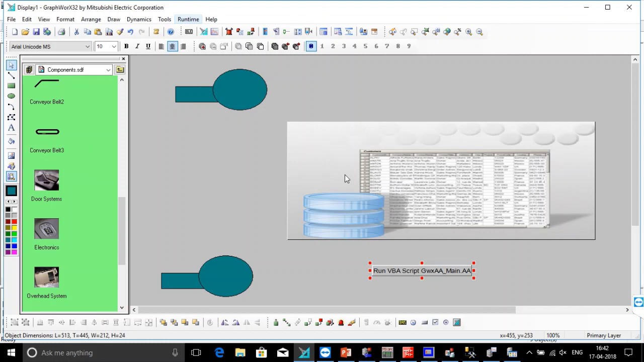Screen dimensions: 644x362
Task: Open the Dynamics menu
Action: coord(139,19)
